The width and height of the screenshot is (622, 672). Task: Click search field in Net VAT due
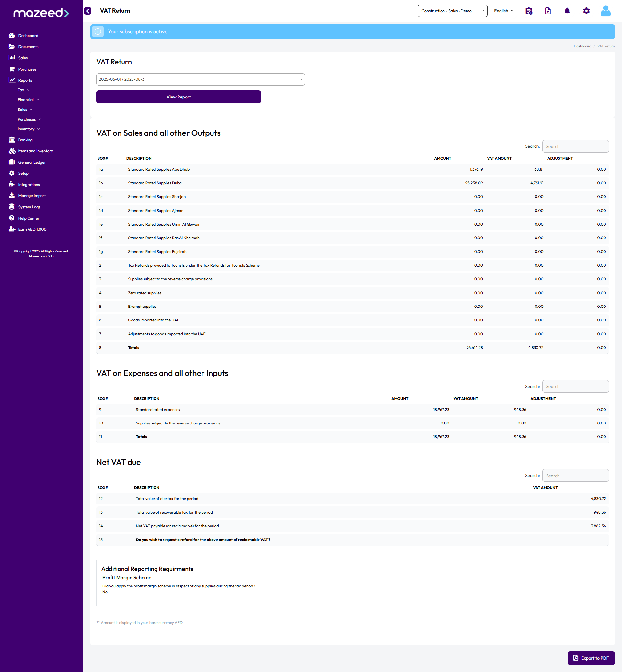pyautogui.click(x=575, y=475)
